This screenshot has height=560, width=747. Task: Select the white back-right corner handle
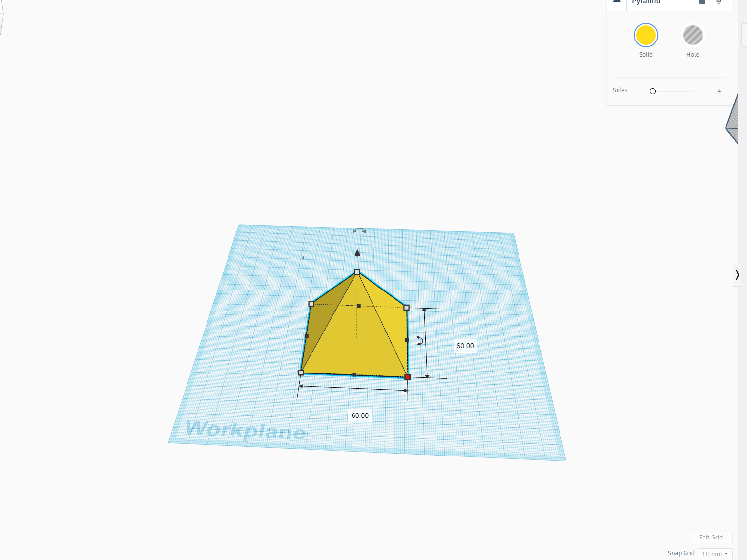coord(406,308)
